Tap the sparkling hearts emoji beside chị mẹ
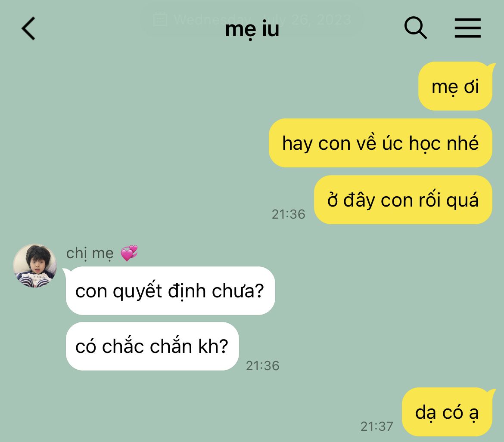This screenshot has height=442, width=504. click(129, 253)
